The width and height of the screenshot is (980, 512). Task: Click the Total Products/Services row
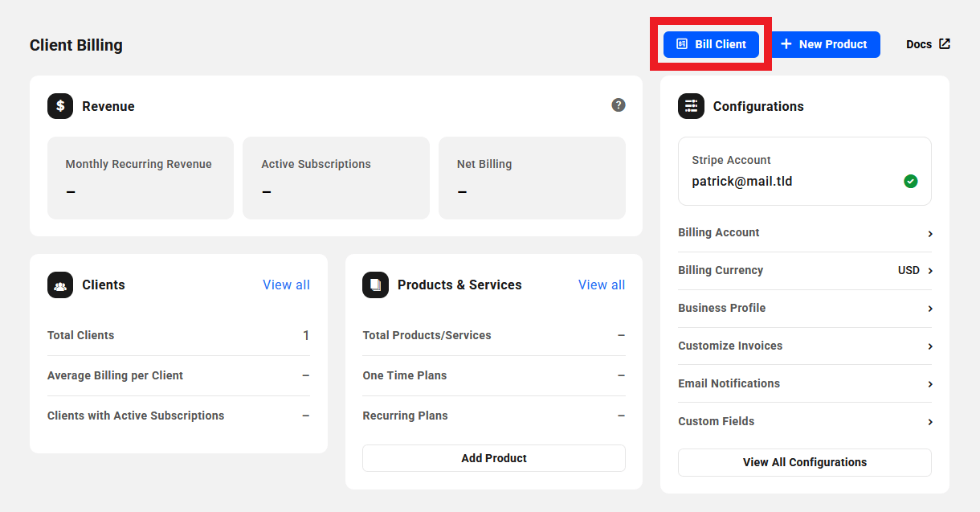(x=494, y=335)
